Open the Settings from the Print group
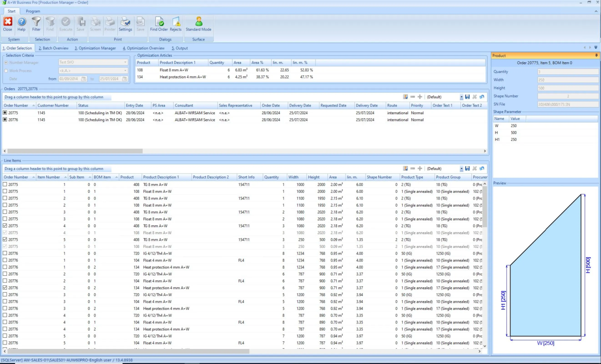The image size is (601, 364). 125,24
